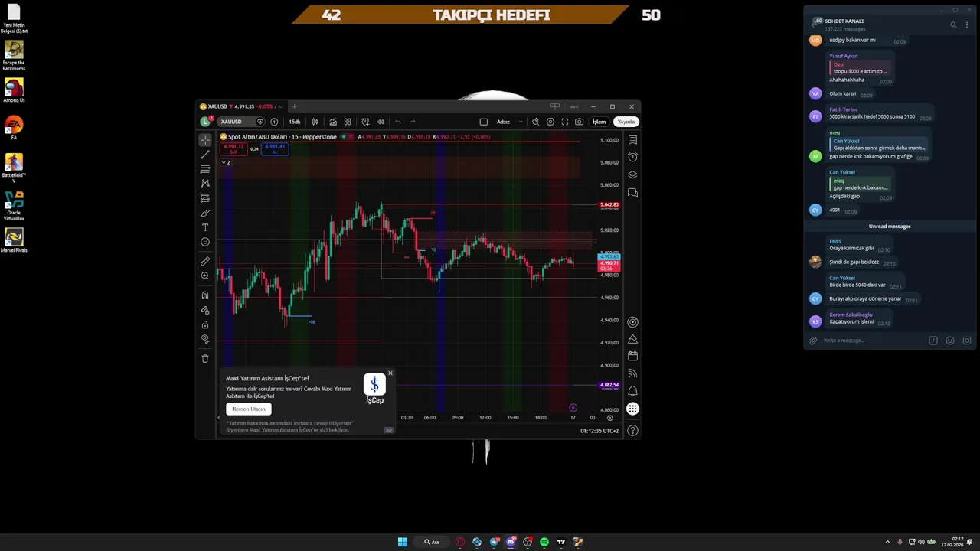Viewport: 980px width, 551px height.
Task: Open the economic calendar icon in right sidebar
Action: coord(632,356)
